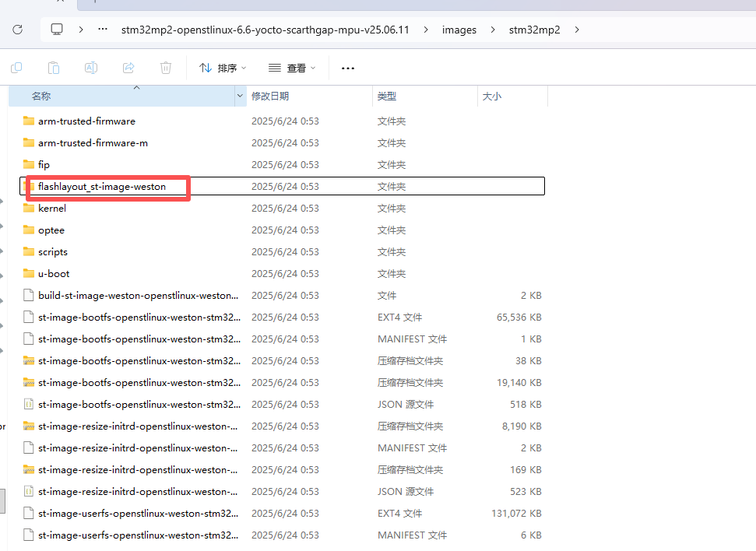
Task: Select the 131,072 KB userfs EXT4 file icon
Action: pyautogui.click(x=29, y=514)
